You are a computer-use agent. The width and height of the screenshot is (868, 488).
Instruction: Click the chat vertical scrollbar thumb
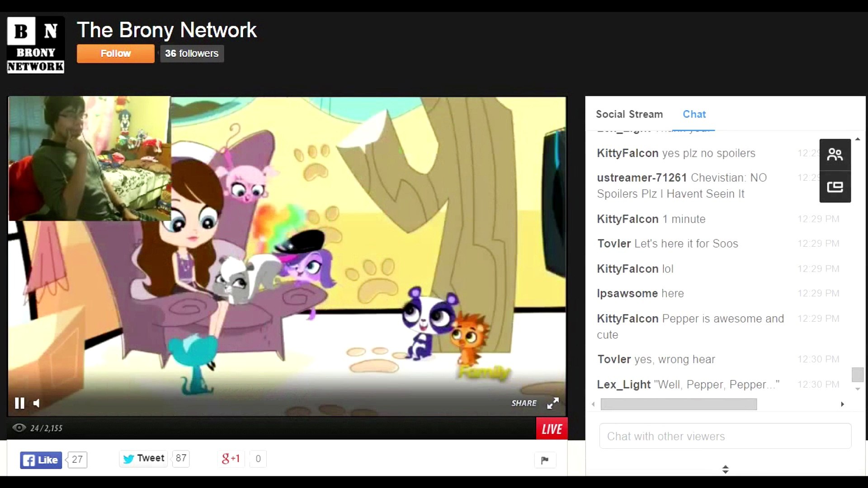(858, 375)
